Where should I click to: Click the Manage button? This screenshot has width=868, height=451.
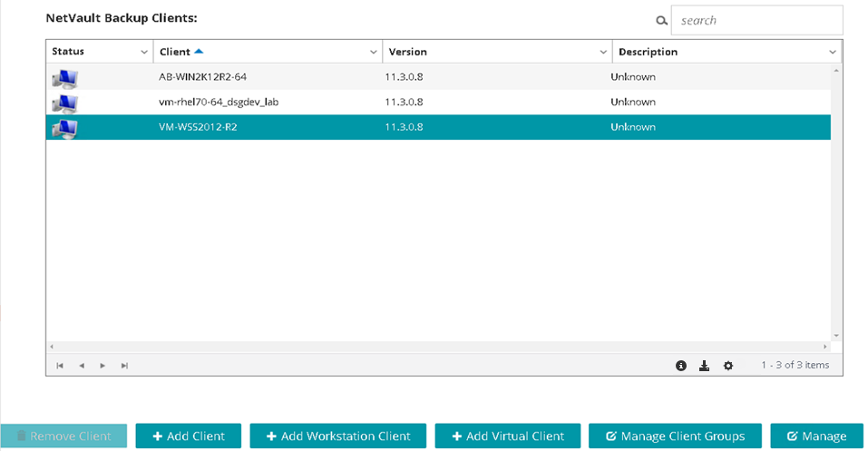pos(816,436)
